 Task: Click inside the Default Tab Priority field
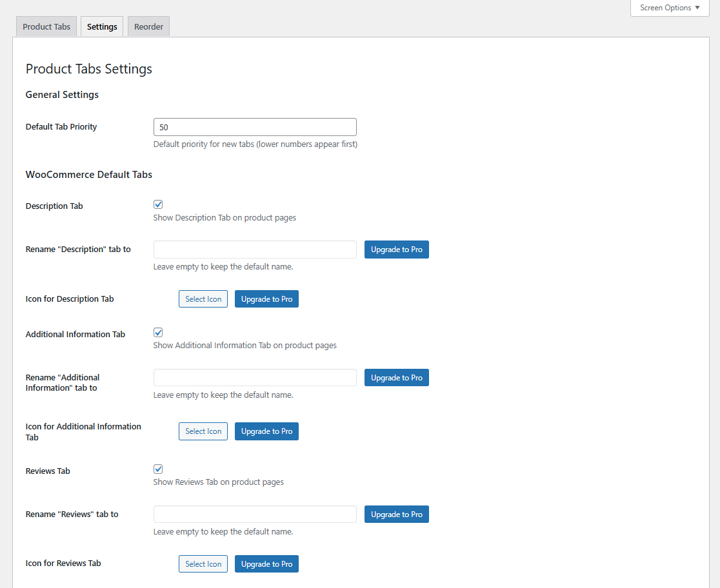click(254, 126)
